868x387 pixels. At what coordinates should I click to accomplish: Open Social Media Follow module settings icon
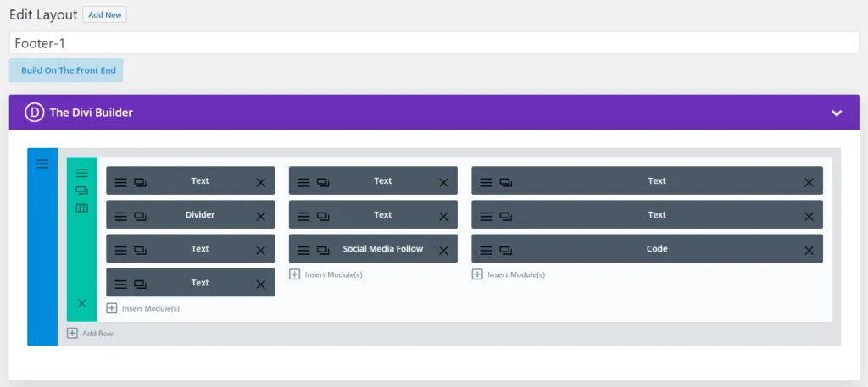(x=303, y=251)
